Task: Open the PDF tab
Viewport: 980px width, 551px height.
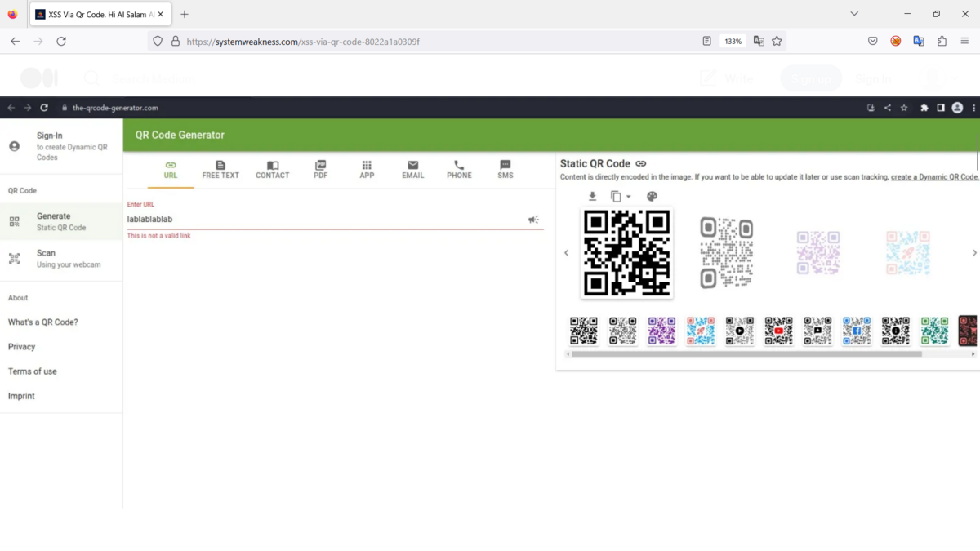Action: [320, 170]
